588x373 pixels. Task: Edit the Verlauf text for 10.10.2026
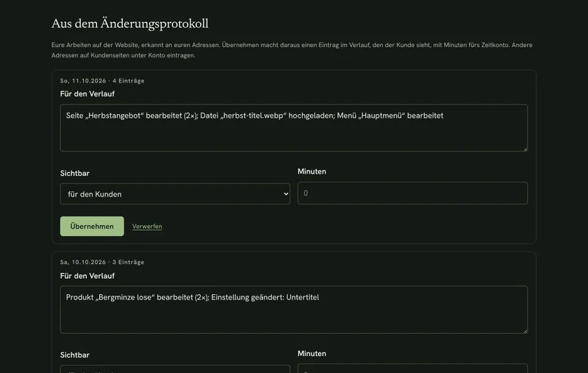coord(293,310)
